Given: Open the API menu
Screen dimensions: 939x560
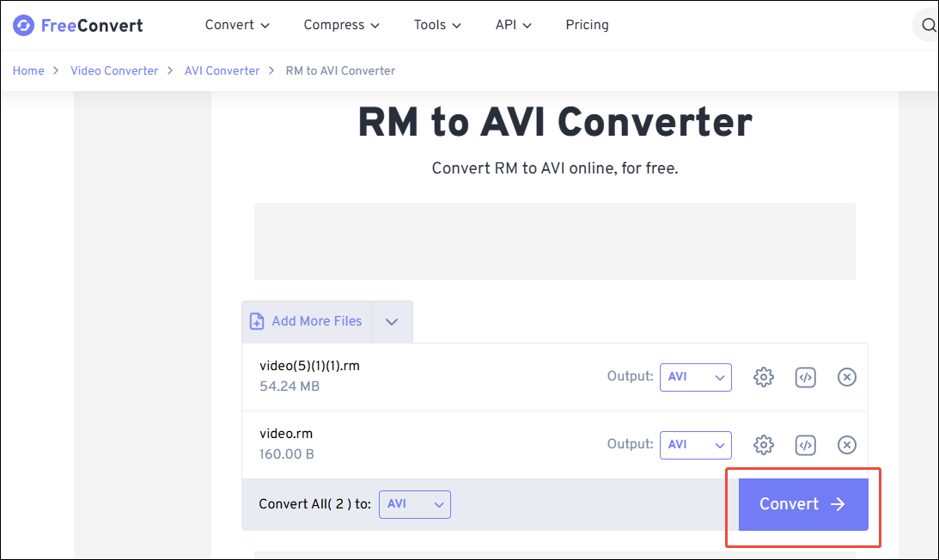Looking at the screenshot, I should pyautogui.click(x=513, y=25).
